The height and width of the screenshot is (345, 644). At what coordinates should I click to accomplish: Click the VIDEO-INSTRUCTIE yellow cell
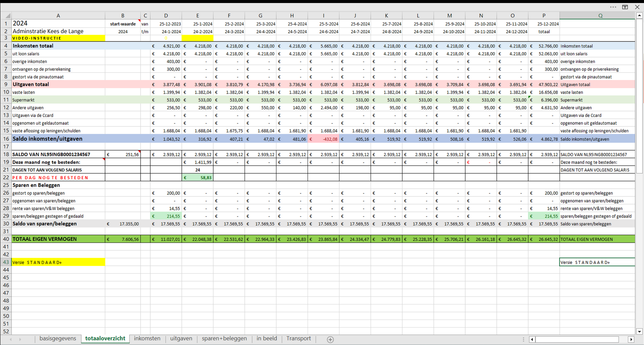pyautogui.click(x=58, y=38)
